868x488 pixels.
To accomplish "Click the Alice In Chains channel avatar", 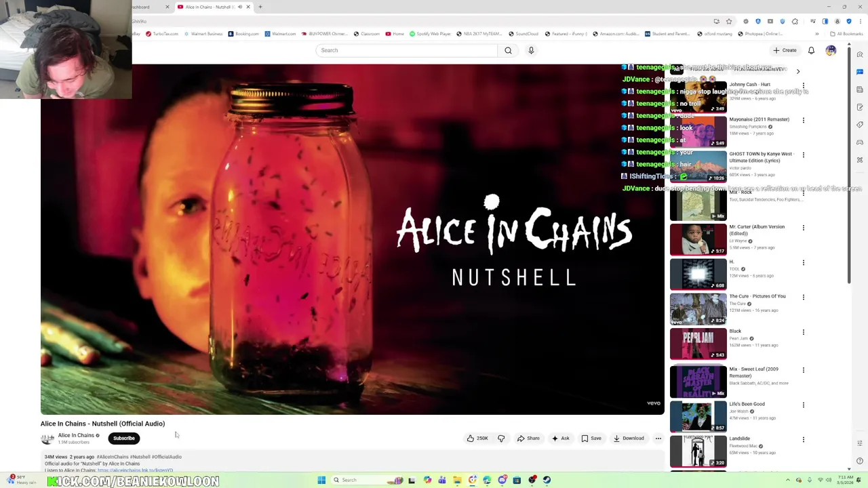I will [x=47, y=439].
